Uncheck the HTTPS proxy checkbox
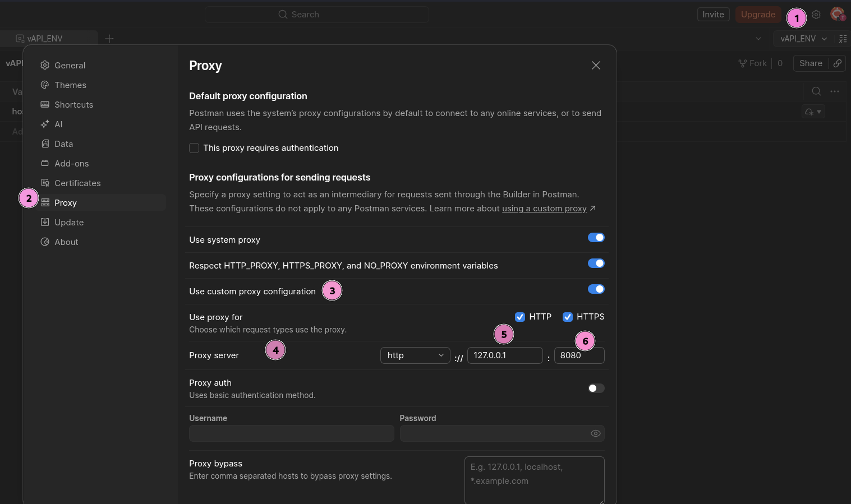This screenshot has height=504, width=851. point(568,317)
